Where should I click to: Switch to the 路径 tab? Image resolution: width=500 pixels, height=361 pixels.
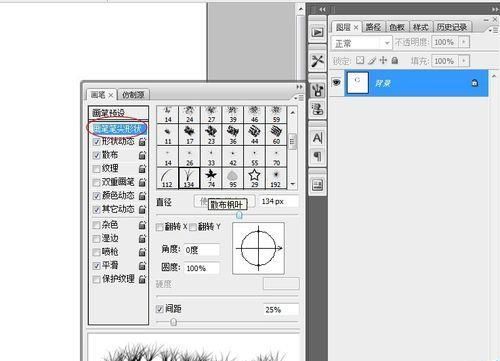373,27
